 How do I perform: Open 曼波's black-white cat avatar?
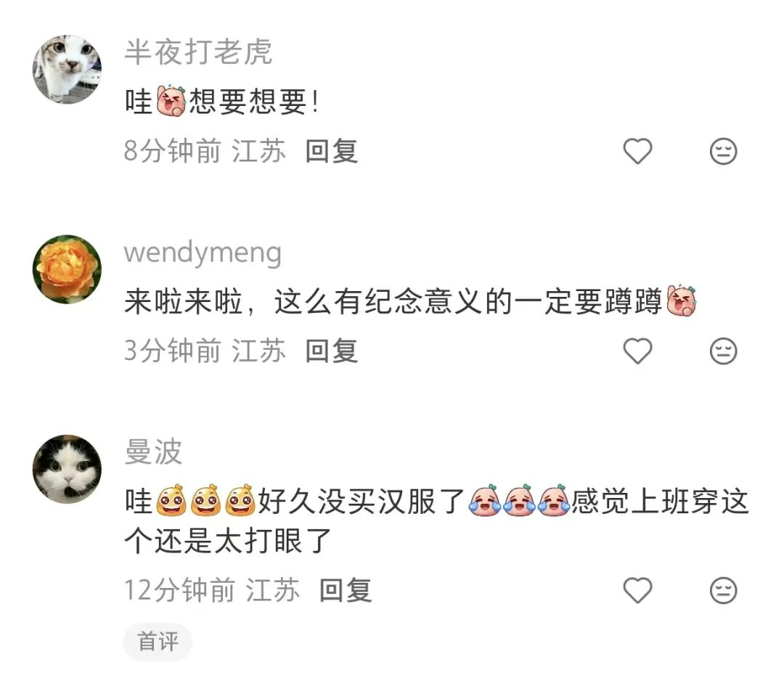(x=67, y=469)
